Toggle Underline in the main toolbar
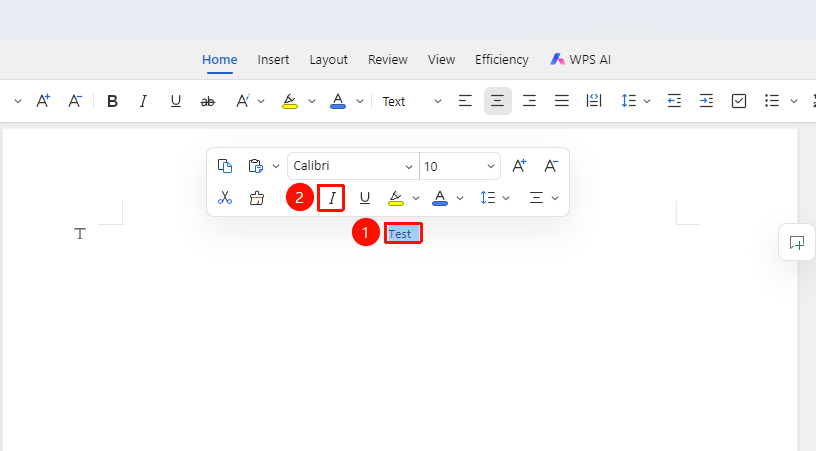The image size is (816, 451). pos(176,101)
